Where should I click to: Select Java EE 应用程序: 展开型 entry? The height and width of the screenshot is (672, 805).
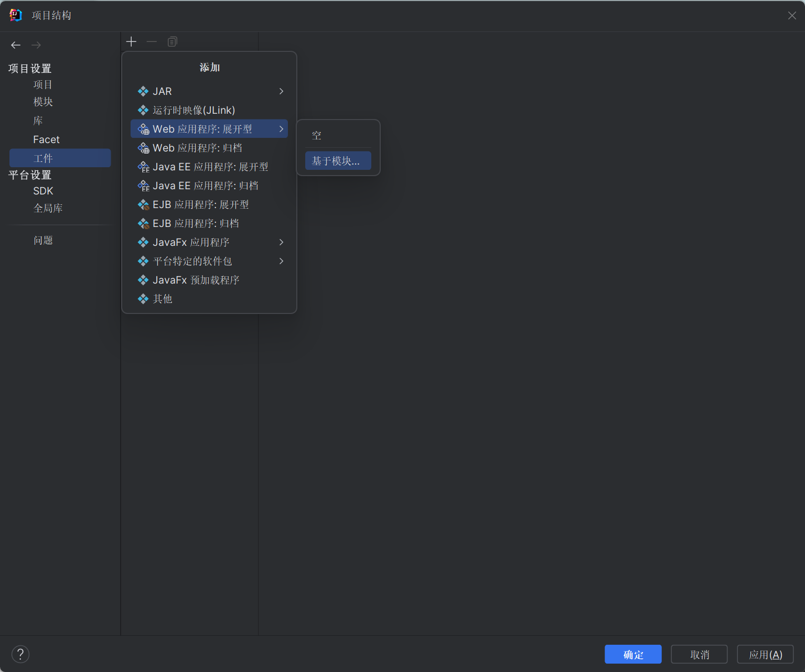[209, 167]
